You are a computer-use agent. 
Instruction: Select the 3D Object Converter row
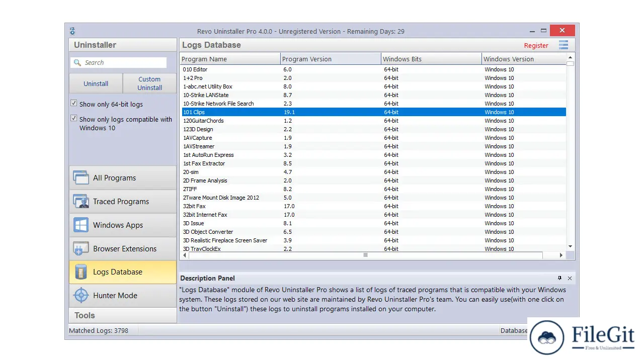pyautogui.click(x=373, y=232)
